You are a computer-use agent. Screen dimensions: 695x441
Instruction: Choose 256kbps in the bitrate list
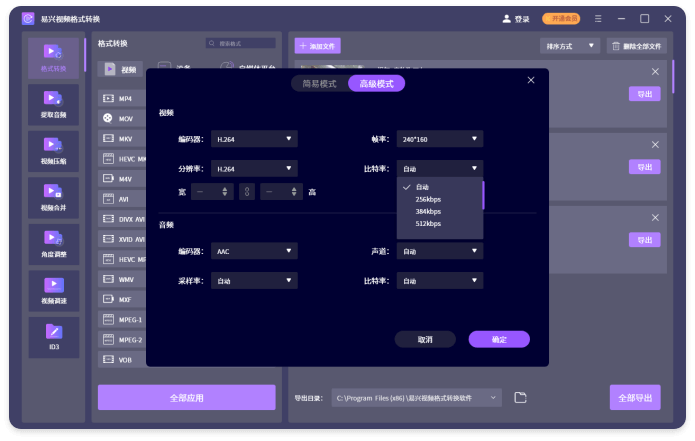pyautogui.click(x=428, y=199)
